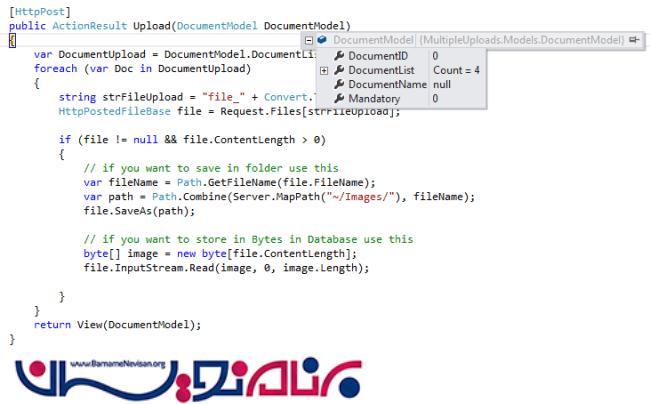The image size is (650, 404).
Task: Click the foreach keyword
Action: coord(56,68)
